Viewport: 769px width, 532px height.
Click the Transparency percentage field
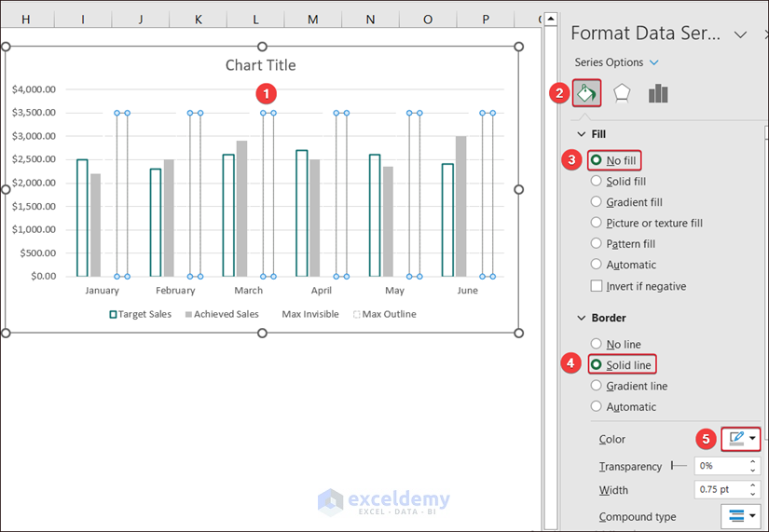pos(721,466)
